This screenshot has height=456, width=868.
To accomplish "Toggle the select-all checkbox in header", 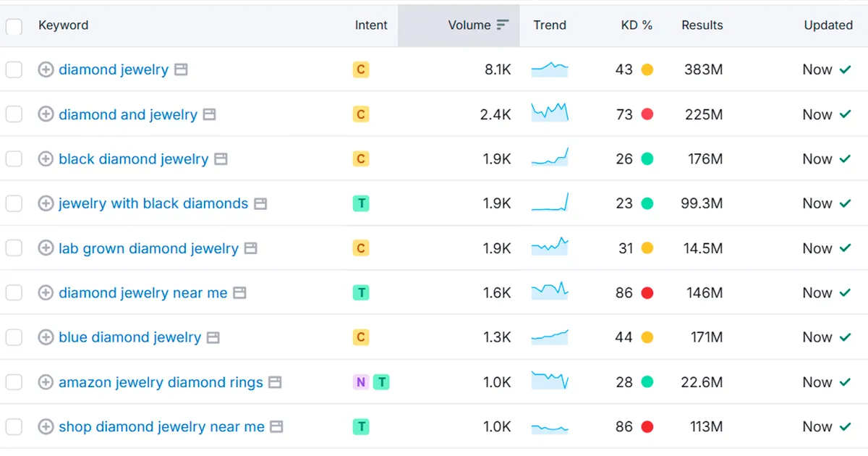I will pyautogui.click(x=14, y=26).
